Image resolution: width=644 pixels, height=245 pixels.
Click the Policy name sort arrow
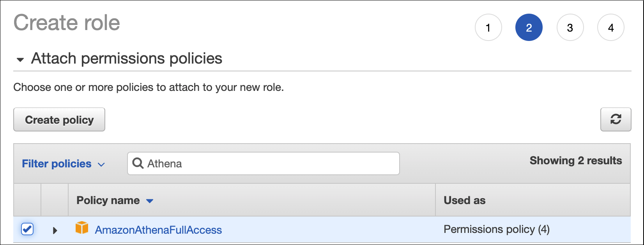click(150, 201)
